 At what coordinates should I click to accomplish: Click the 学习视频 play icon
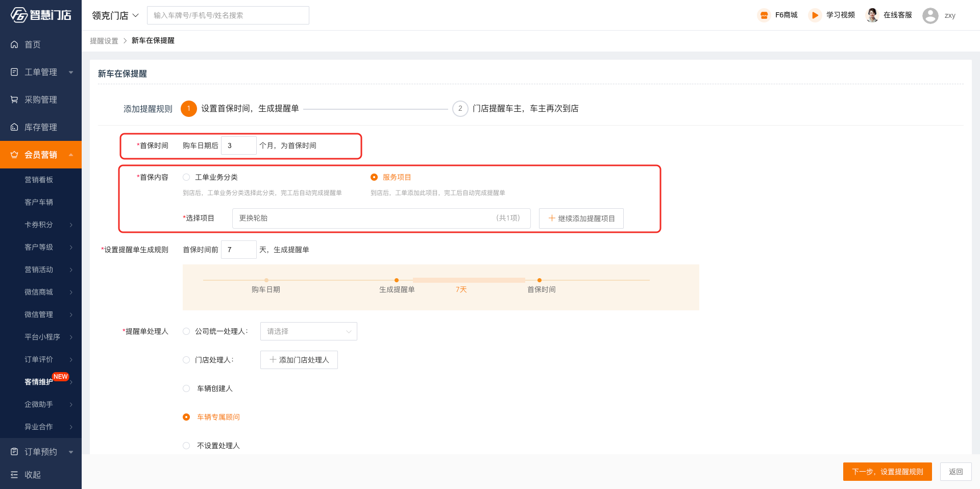tap(815, 15)
